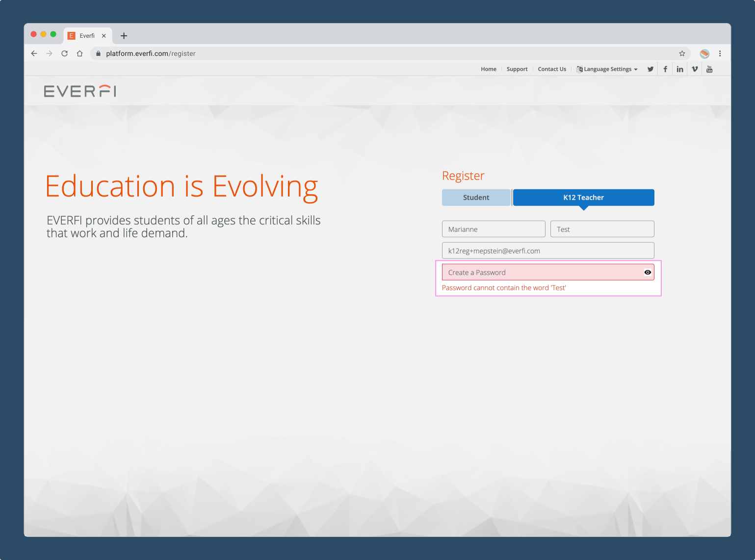Click the email address field
Screen dimensions: 755x560
[x=548, y=251]
